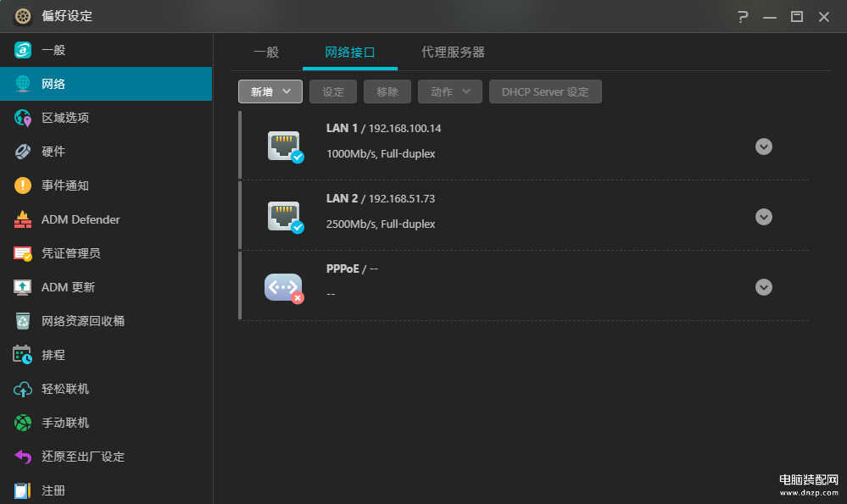Open the 新增 dropdown button
The height and width of the screenshot is (504, 847).
point(270,91)
